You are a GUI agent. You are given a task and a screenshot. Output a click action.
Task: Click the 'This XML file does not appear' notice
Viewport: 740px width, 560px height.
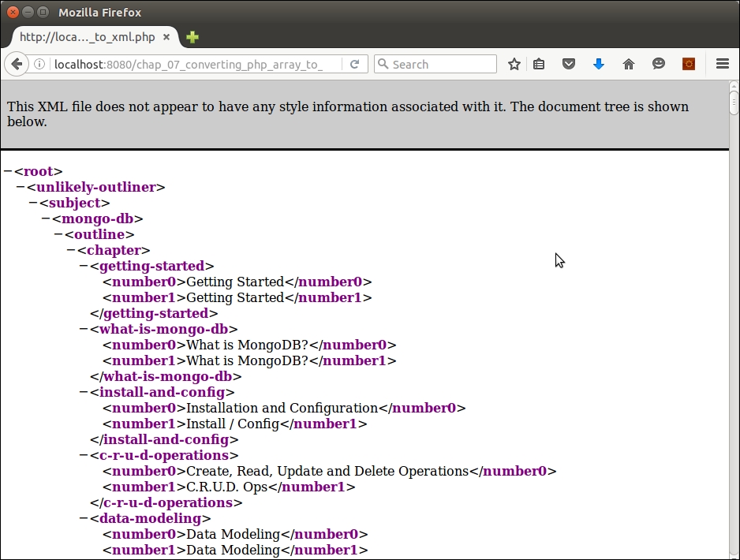pyautogui.click(x=347, y=114)
